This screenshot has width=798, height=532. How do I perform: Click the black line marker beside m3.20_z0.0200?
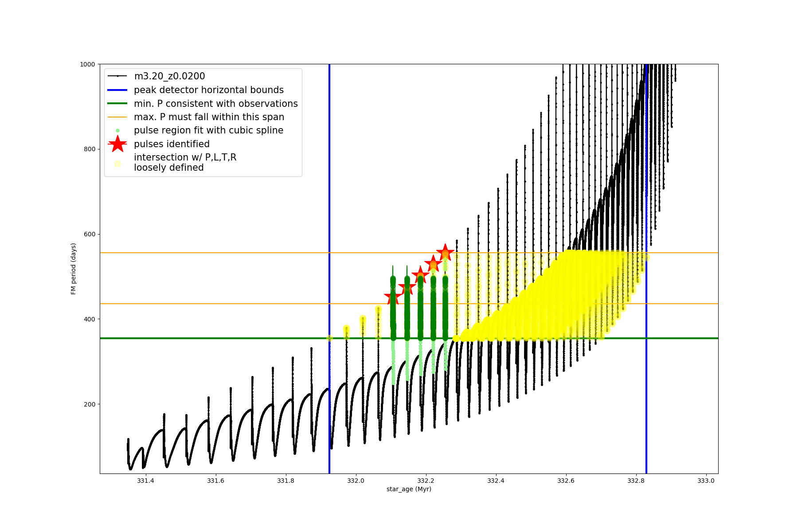pyautogui.click(x=117, y=76)
